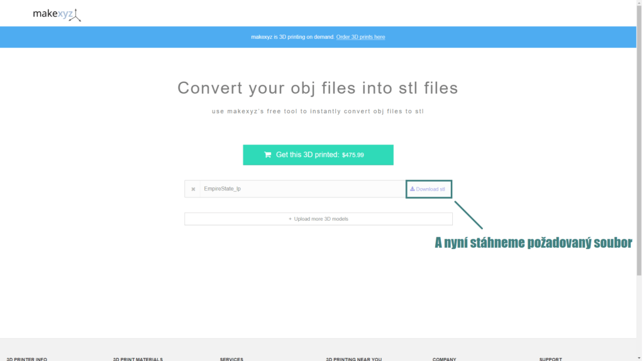Click the shopping cart icon on the green button
This screenshot has width=644, height=361.
click(x=268, y=155)
